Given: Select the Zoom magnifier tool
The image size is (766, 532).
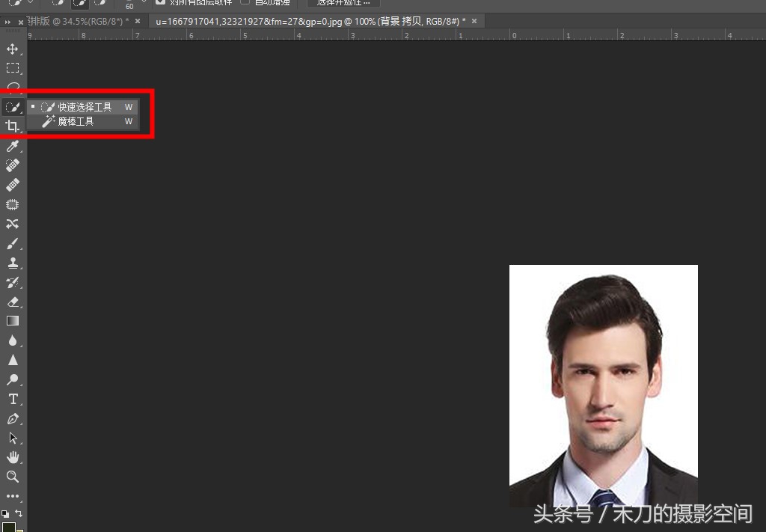Looking at the screenshot, I should click(13, 477).
